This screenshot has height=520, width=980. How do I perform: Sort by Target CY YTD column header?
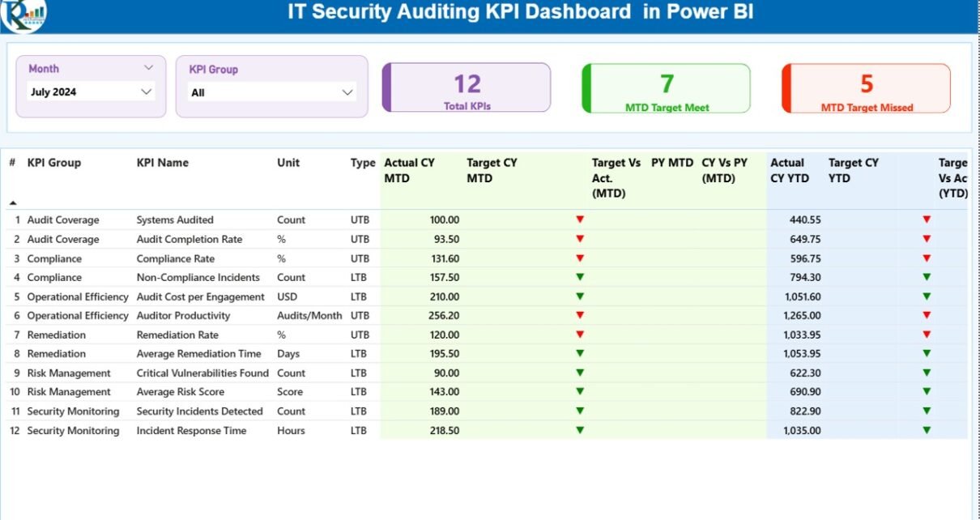[x=853, y=170]
